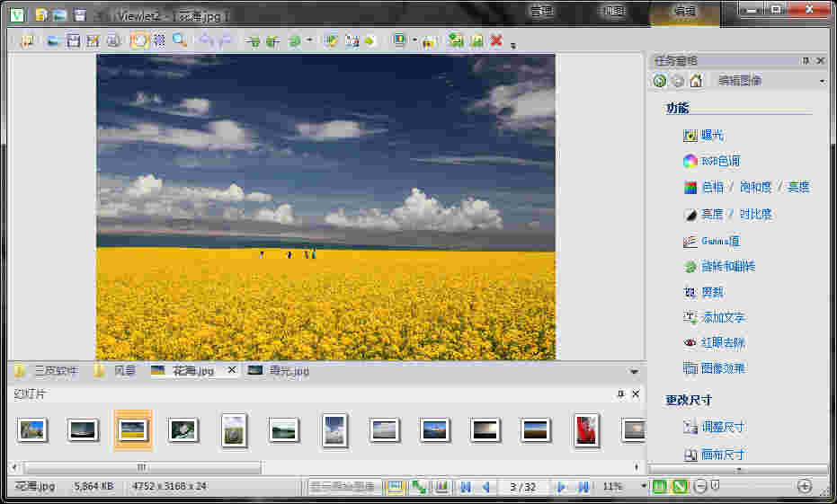Click the red X delete icon in toolbar

pyautogui.click(x=495, y=40)
